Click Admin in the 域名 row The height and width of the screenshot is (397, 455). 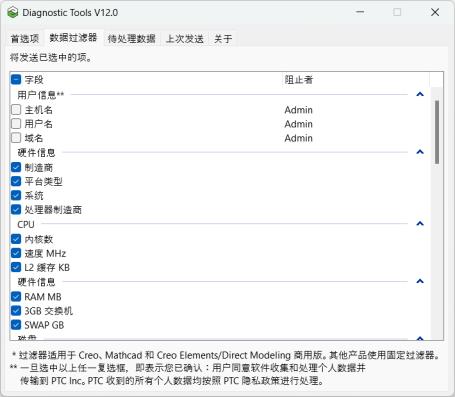click(299, 138)
